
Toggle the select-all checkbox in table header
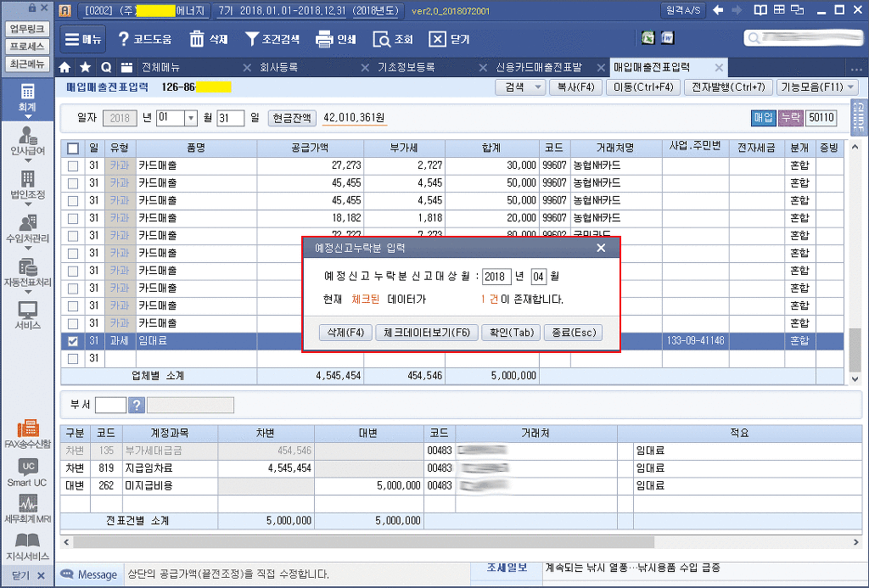pos(73,148)
